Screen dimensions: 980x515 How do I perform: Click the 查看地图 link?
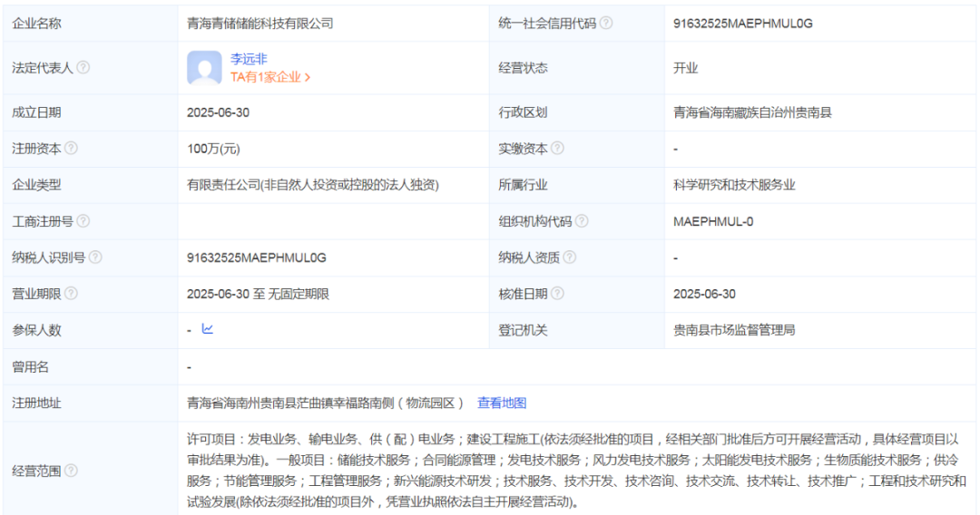(502, 403)
